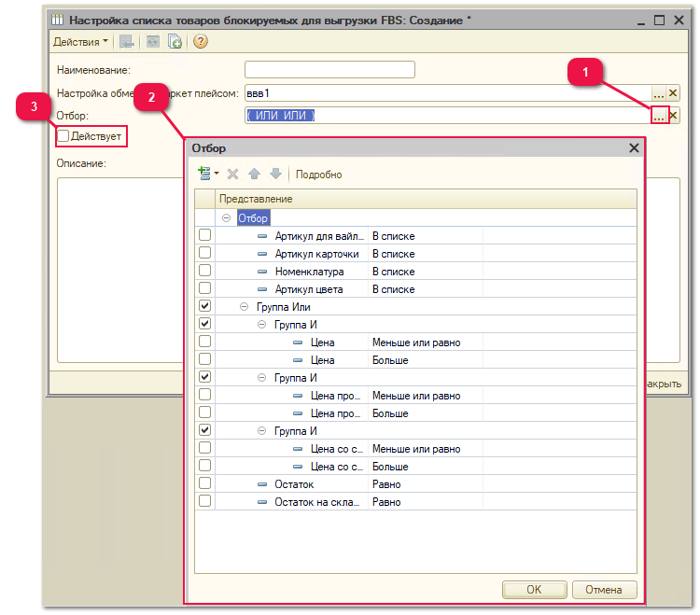The height and width of the screenshot is (615, 700).
Task: Click the condition icon of Артикул цвета row
Action: tap(262, 289)
